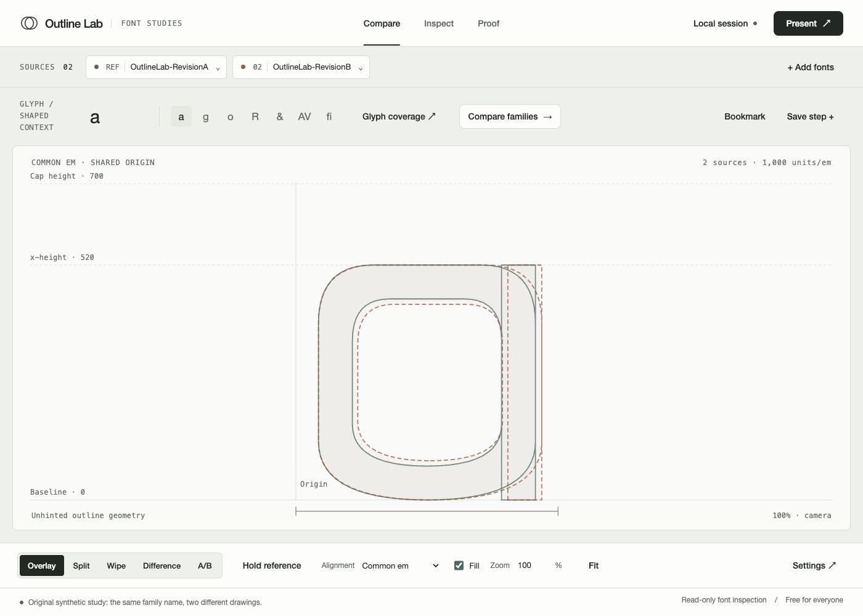
Task: Click the Outline Lab logo icon
Action: point(29,23)
